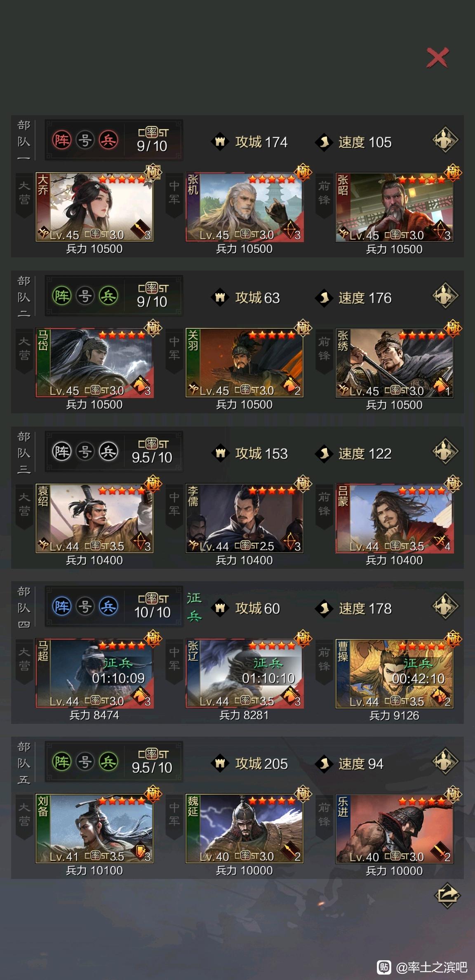Open formation icon of Troop Three
Image resolution: width=475 pixels, height=980 pixels.
pyautogui.click(x=445, y=451)
